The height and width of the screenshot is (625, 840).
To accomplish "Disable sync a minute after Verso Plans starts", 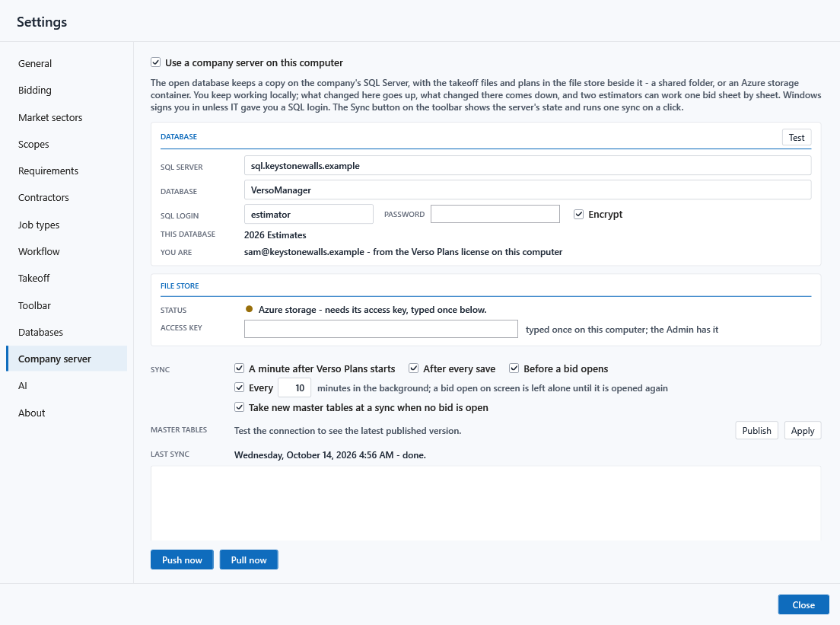I will 240,368.
